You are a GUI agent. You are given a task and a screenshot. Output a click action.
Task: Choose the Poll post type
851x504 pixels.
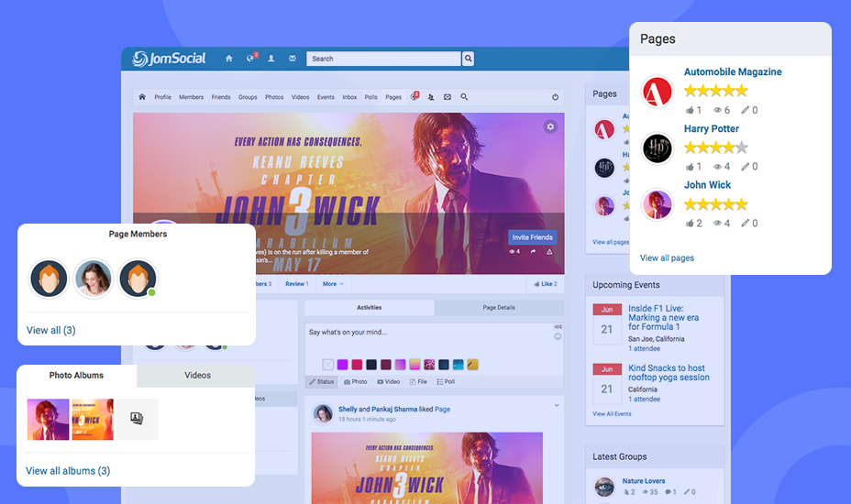click(x=446, y=382)
